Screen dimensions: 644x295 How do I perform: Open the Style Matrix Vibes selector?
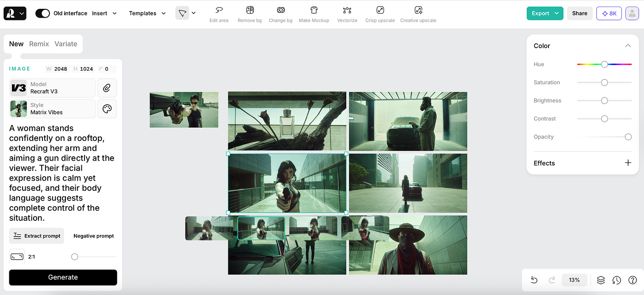(x=52, y=109)
